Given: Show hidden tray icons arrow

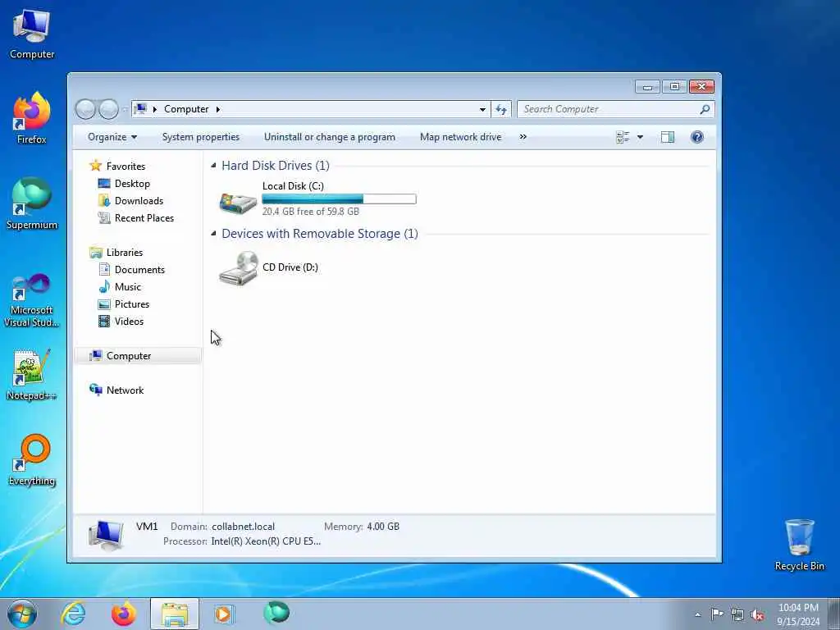Looking at the screenshot, I should tap(697, 614).
